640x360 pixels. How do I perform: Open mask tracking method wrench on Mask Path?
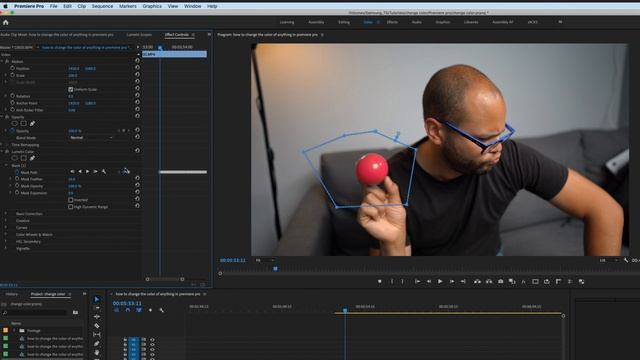[x=104, y=172]
